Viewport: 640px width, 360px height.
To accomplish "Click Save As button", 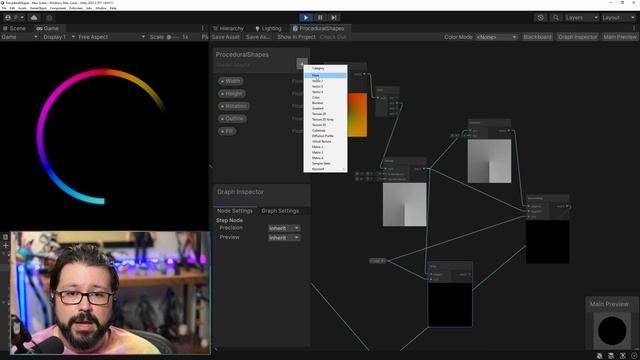I will 258,37.
